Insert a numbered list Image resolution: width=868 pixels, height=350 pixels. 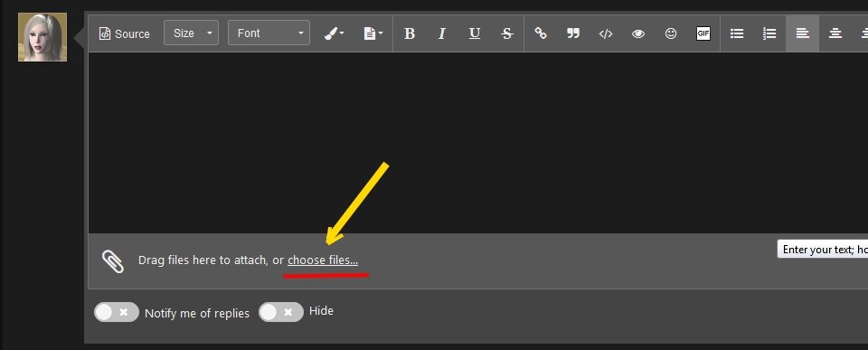click(769, 33)
